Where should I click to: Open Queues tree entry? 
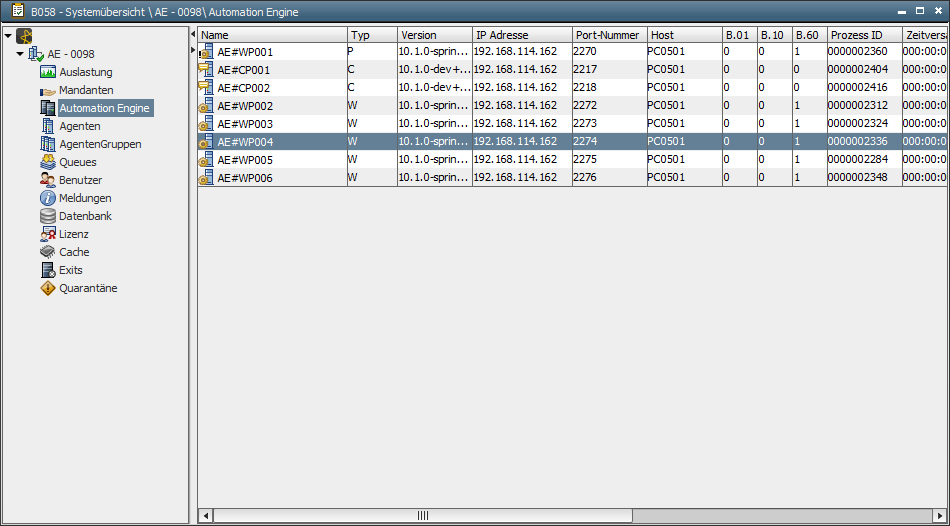tap(78, 162)
